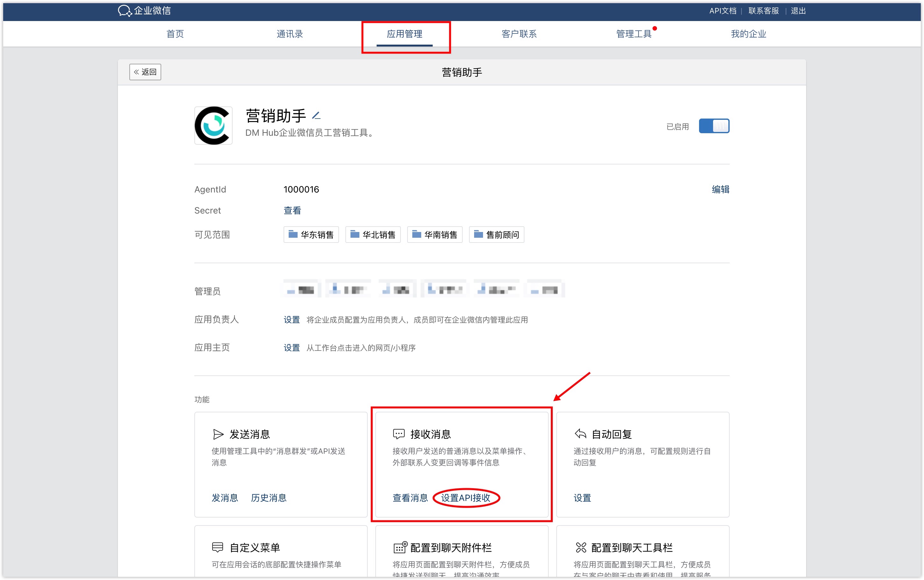Screen dimensions: 924x580
Task: Click the 联系客服 link
Action: click(763, 11)
